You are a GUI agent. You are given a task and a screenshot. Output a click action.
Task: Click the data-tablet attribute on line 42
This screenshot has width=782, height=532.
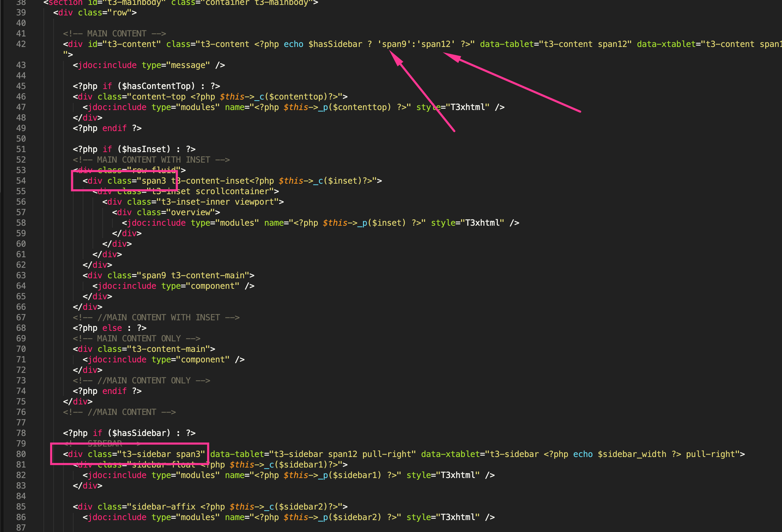coord(507,44)
